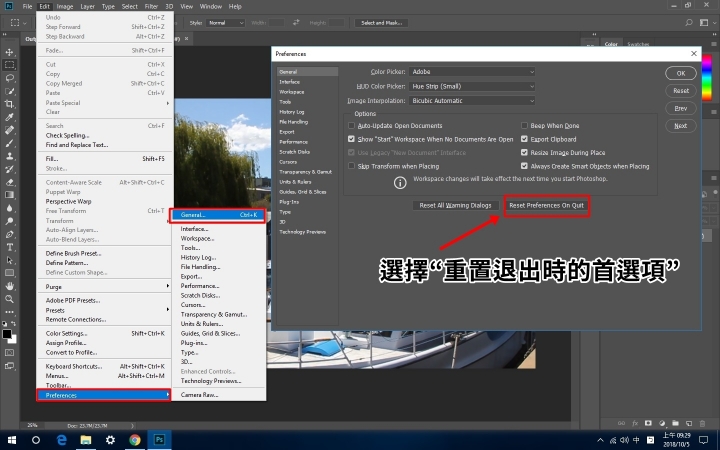Select the Dodge tool
This screenshot has height=450, width=720.
click(9, 221)
